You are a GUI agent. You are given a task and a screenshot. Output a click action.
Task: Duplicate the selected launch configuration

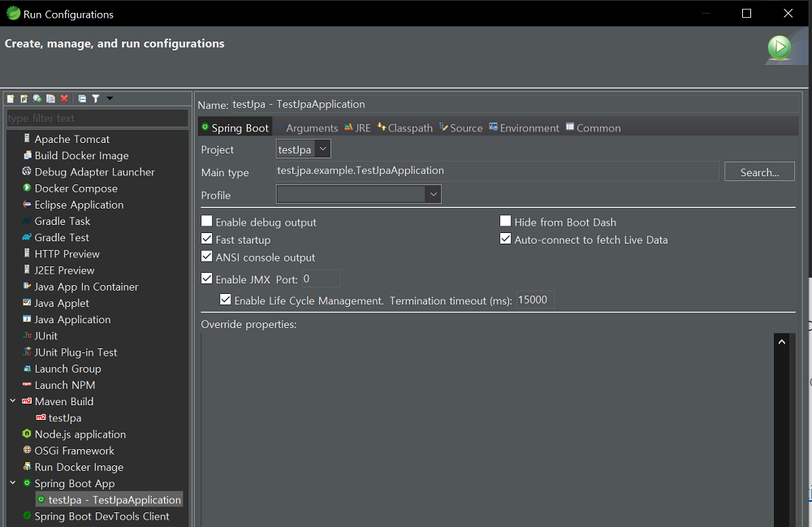tap(50, 99)
